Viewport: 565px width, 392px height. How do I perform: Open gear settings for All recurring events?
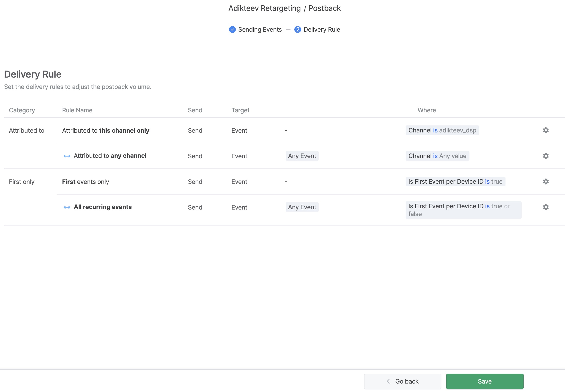point(546,207)
